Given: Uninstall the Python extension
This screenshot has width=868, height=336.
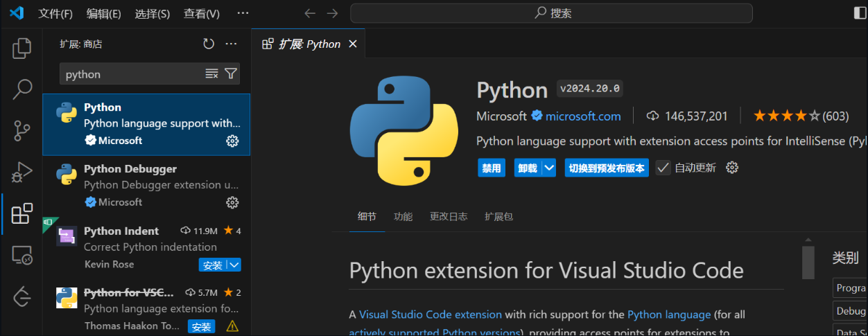Looking at the screenshot, I should [528, 168].
